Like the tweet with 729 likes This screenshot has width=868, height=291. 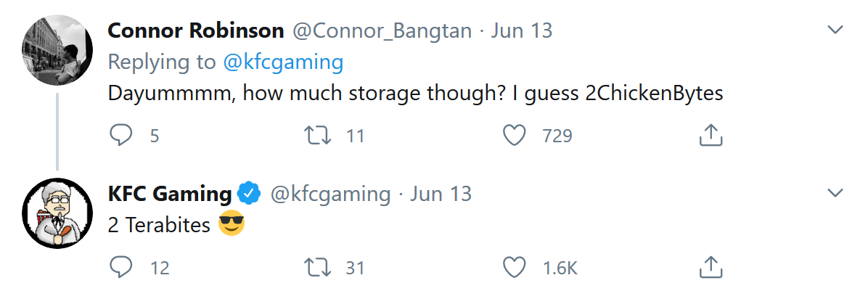point(515,135)
